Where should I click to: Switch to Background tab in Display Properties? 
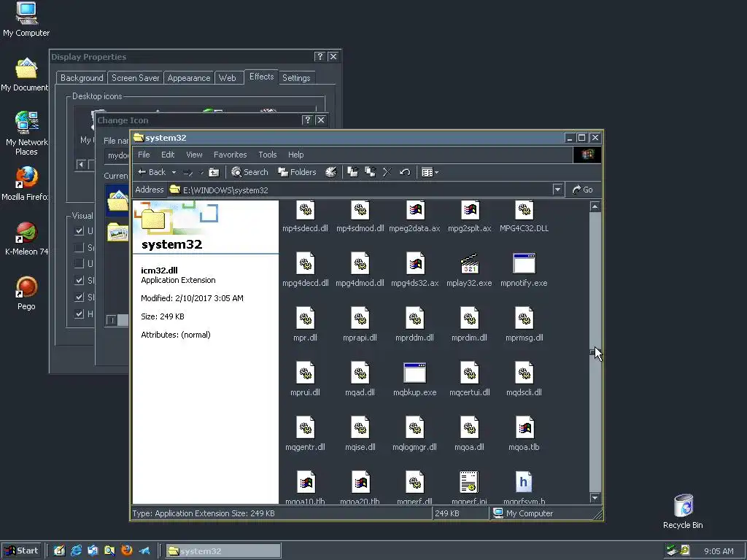pyautogui.click(x=82, y=77)
